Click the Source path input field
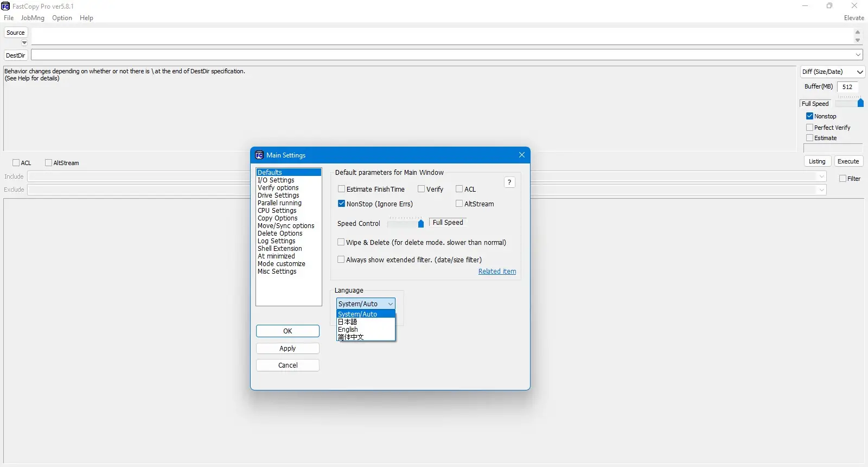 (442, 36)
